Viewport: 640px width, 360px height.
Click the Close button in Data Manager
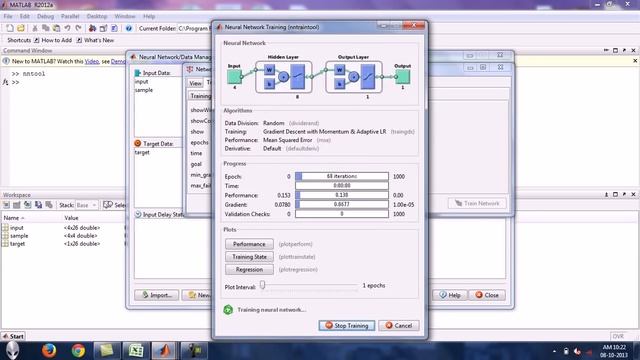(487, 295)
